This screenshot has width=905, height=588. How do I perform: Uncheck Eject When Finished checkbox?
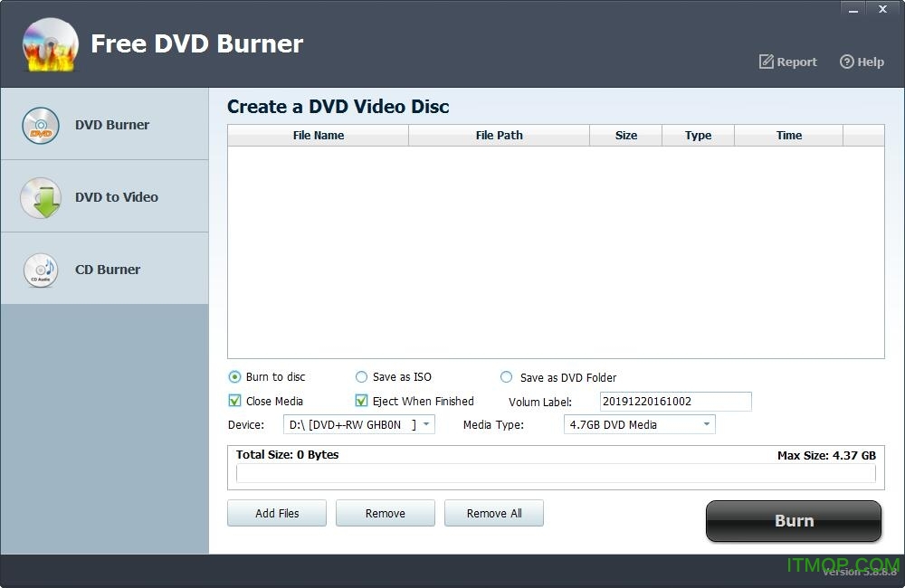(361, 401)
